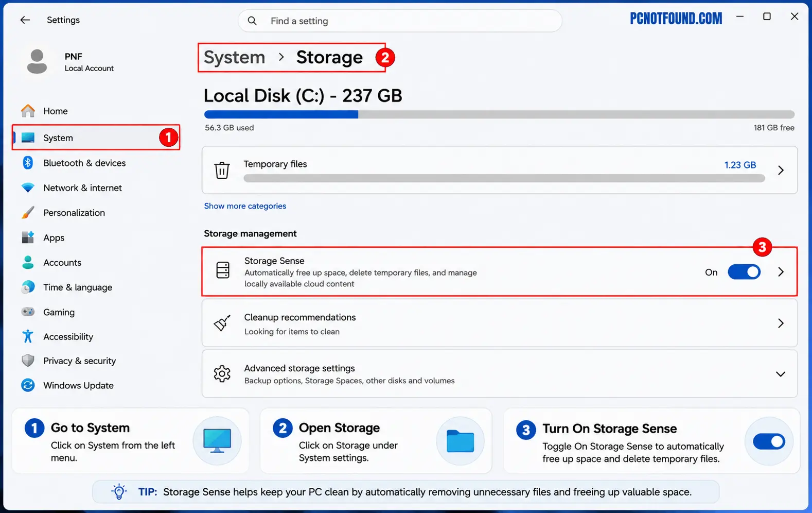Click the Home house icon

click(28, 111)
